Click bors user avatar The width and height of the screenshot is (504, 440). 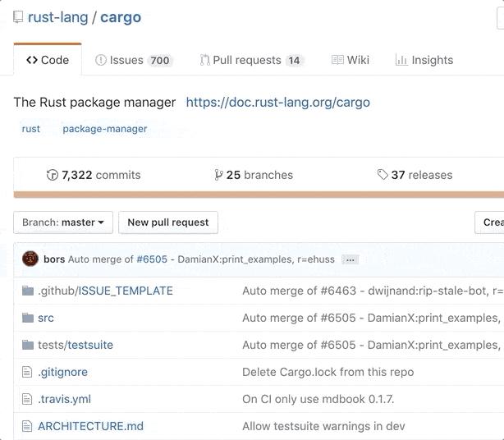point(30,259)
